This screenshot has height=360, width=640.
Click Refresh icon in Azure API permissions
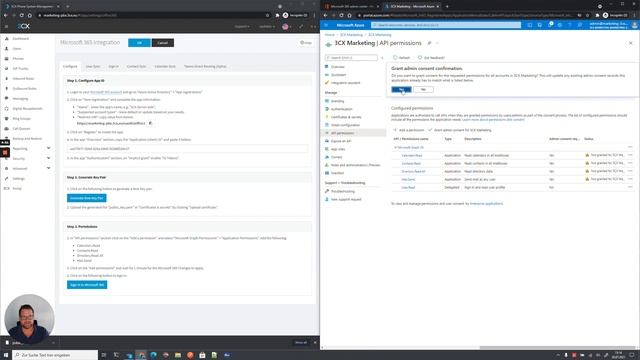click(395, 58)
